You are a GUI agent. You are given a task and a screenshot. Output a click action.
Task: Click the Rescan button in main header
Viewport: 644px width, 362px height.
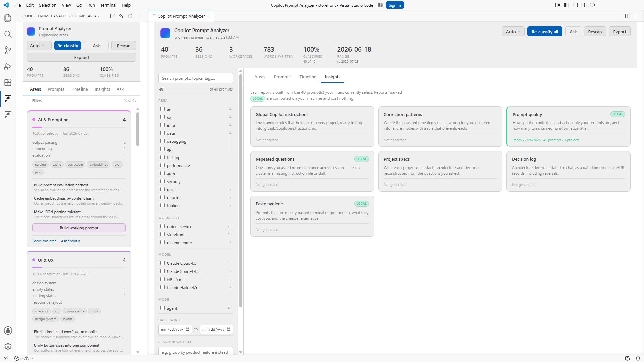[595, 32]
